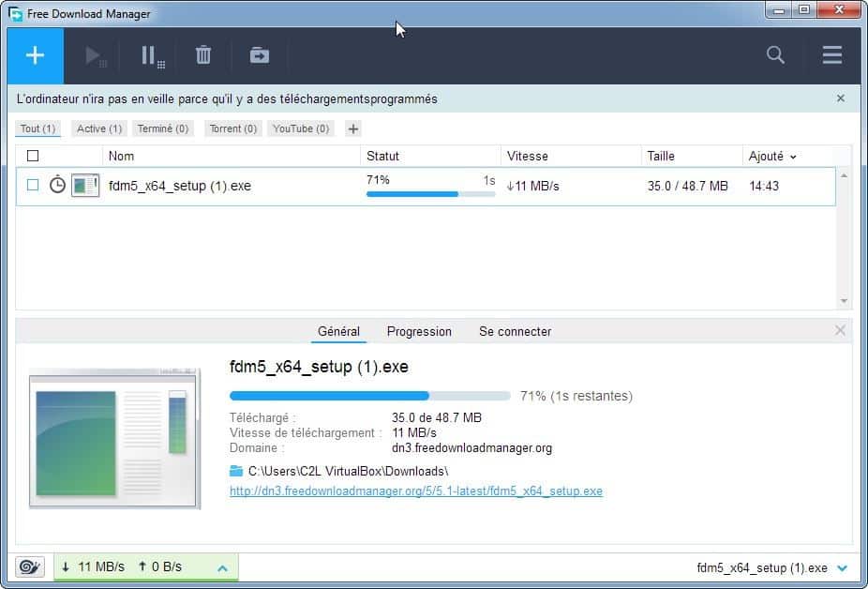The width and height of the screenshot is (868, 589).
Task: Open the search magnifier icon
Action: [775, 54]
